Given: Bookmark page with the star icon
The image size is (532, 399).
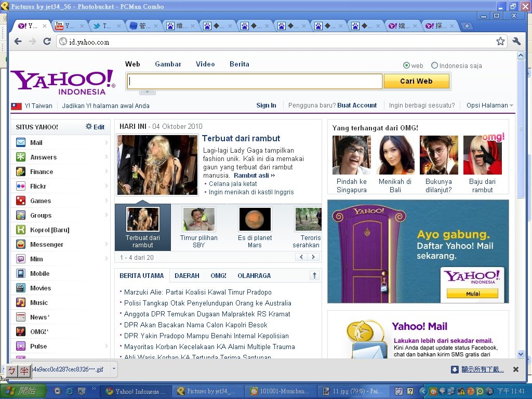Looking at the screenshot, I should 500,42.
